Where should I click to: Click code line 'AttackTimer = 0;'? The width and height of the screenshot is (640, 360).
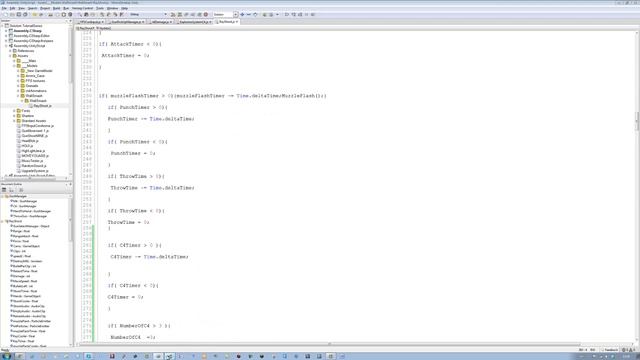[126, 56]
